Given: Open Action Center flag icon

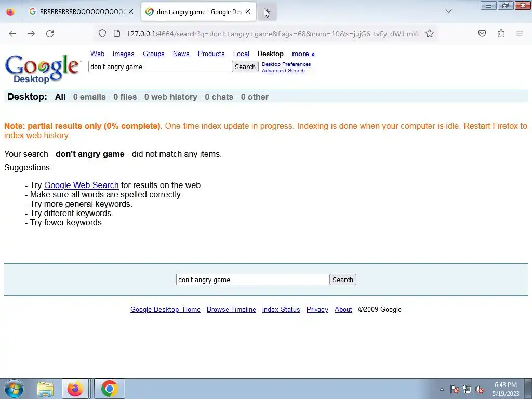Looking at the screenshot, I should pos(455,389).
